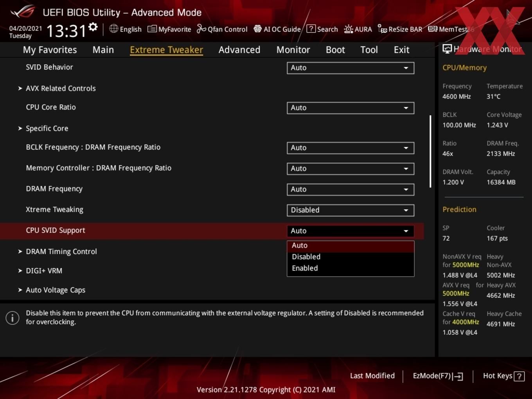532x399 pixels.
Task: Open Xtreme Tweaking dropdown
Action: click(x=350, y=210)
